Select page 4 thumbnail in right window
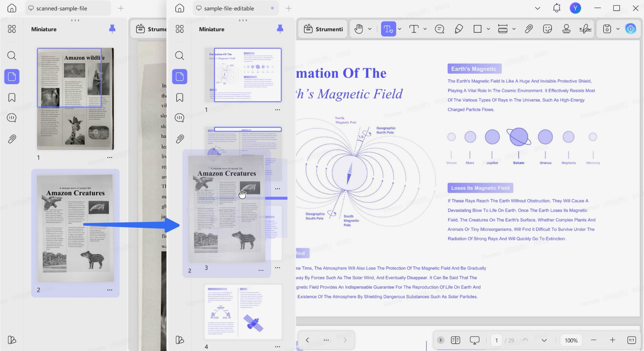Image resolution: width=644 pixels, height=351 pixels. (243, 312)
